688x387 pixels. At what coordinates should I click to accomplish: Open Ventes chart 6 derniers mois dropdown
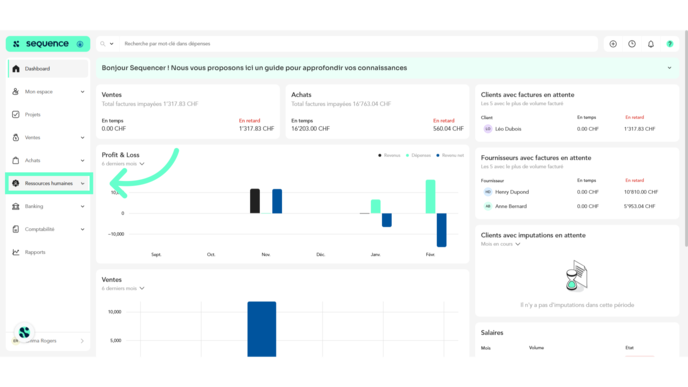click(123, 288)
